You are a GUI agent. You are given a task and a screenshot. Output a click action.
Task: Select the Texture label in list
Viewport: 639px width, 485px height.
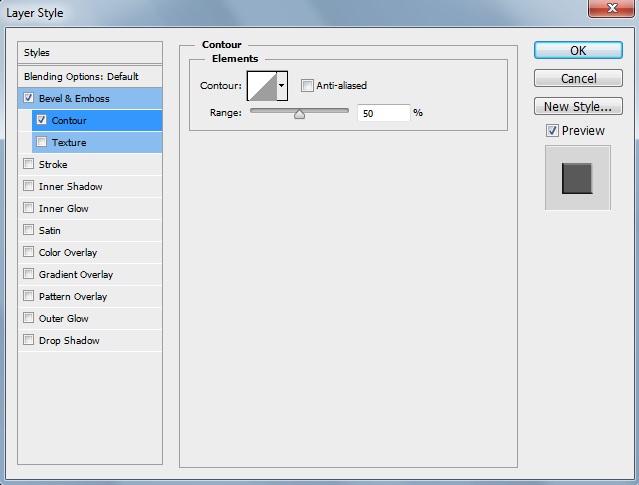pos(69,143)
